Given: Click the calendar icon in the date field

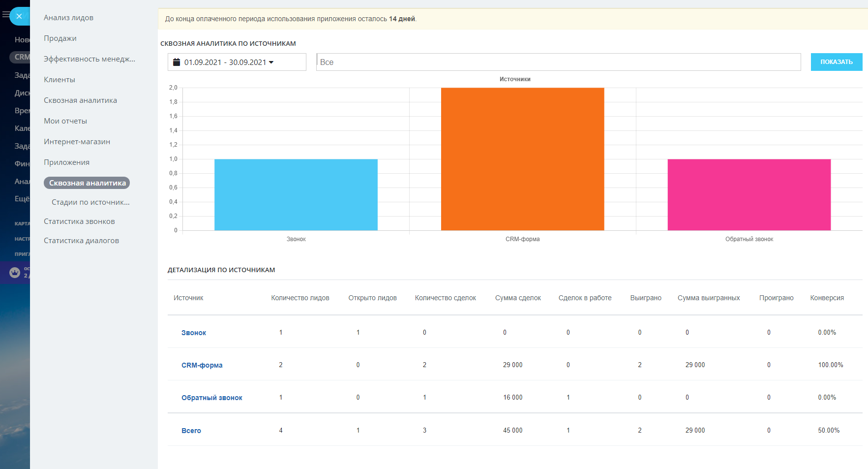Looking at the screenshot, I should [x=177, y=62].
